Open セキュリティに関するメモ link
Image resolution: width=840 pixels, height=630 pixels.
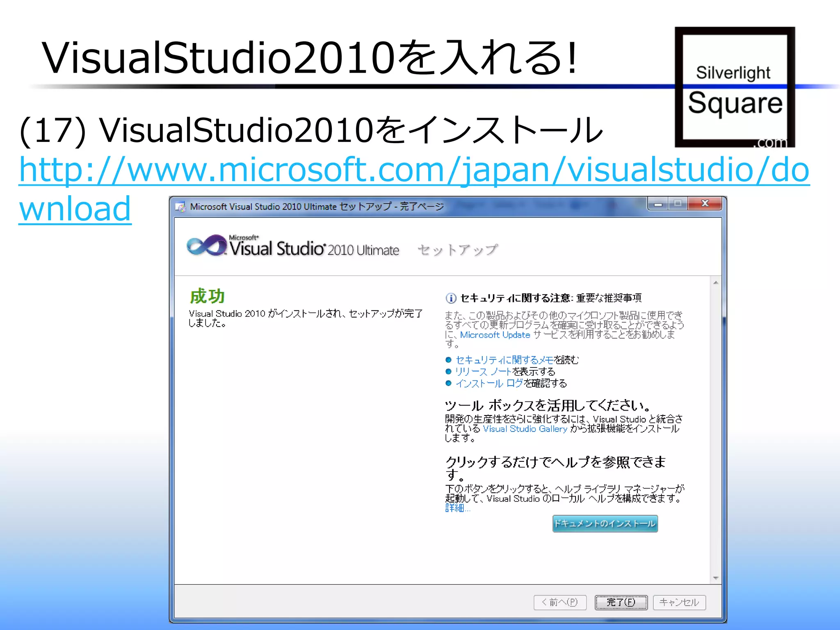(504, 360)
